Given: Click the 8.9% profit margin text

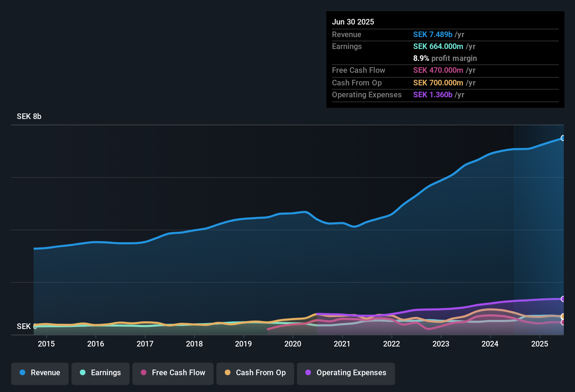Looking at the screenshot, I should [x=445, y=58].
